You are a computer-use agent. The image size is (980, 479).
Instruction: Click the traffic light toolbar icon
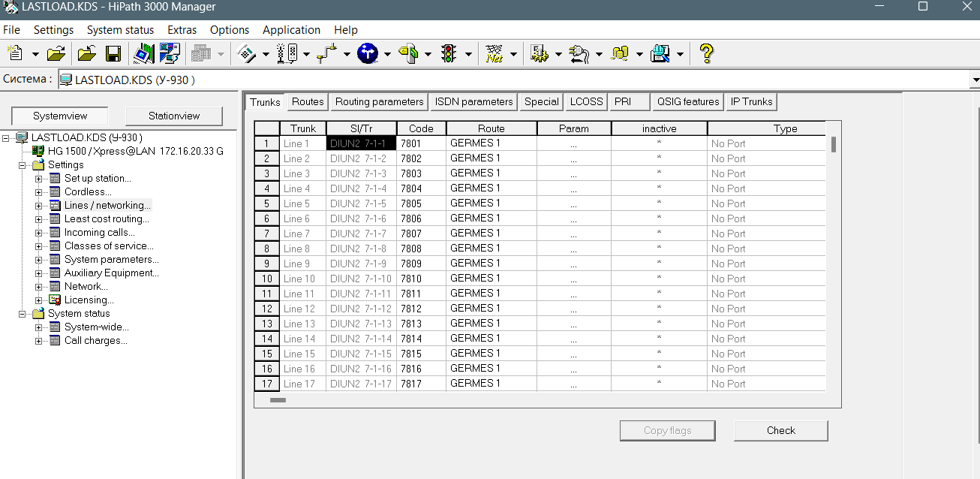[449, 54]
